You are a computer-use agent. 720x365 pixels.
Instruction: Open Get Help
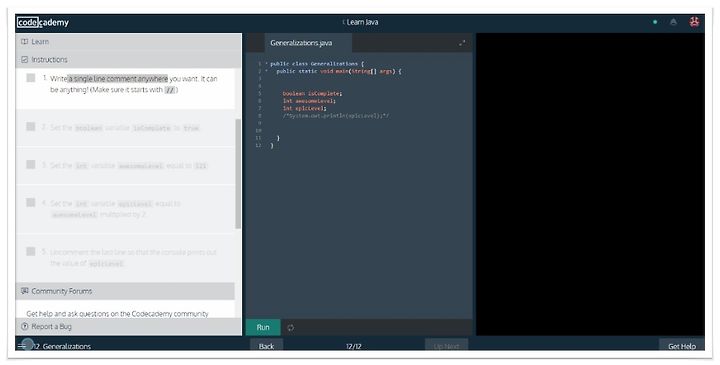tap(682, 346)
